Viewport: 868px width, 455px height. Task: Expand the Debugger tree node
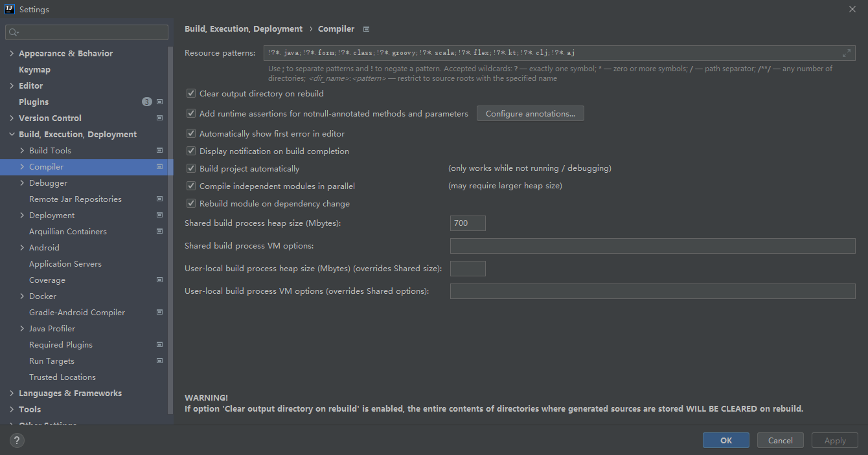[x=22, y=183]
